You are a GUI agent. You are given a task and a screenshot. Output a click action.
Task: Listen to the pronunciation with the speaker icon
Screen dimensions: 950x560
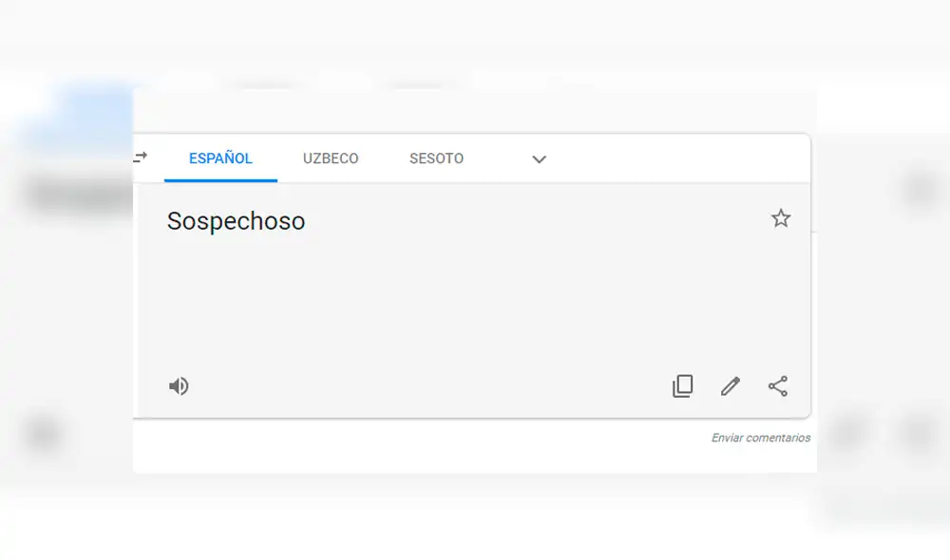[179, 385]
